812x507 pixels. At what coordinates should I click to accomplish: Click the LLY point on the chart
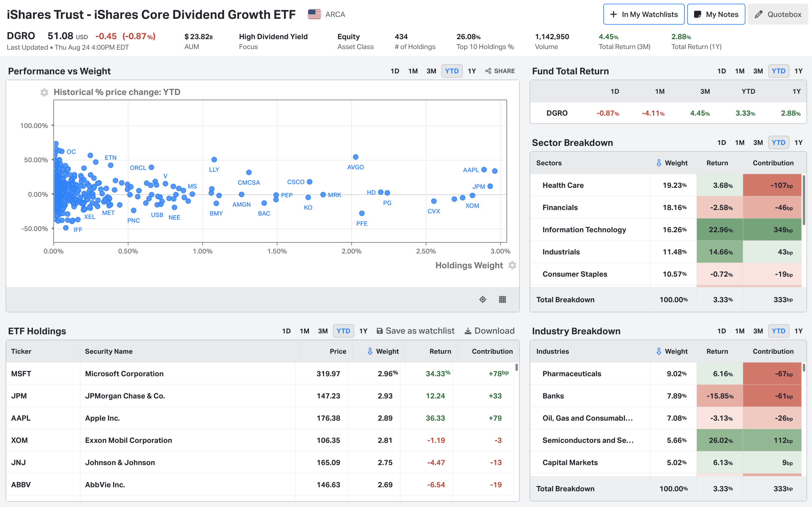tap(214, 160)
